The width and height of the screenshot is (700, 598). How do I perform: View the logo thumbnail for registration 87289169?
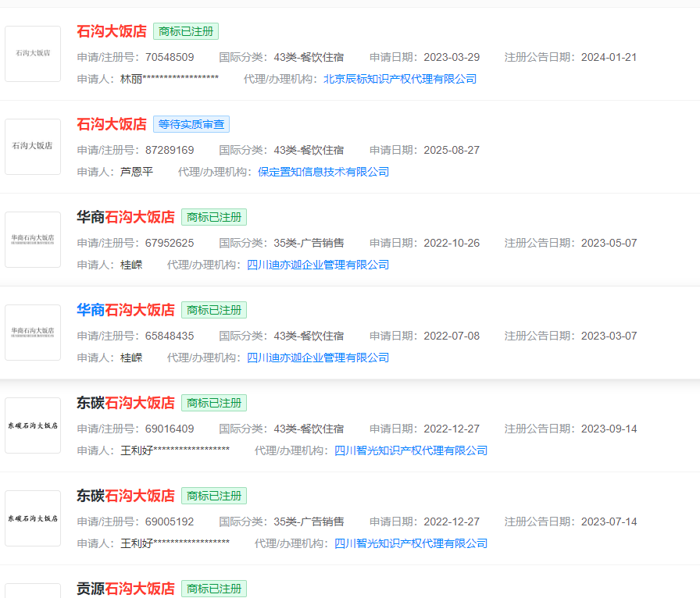33,147
